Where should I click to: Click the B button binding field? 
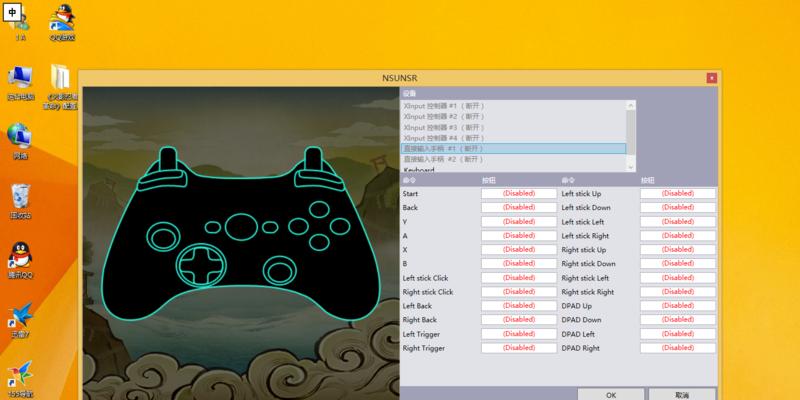pyautogui.click(x=519, y=264)
